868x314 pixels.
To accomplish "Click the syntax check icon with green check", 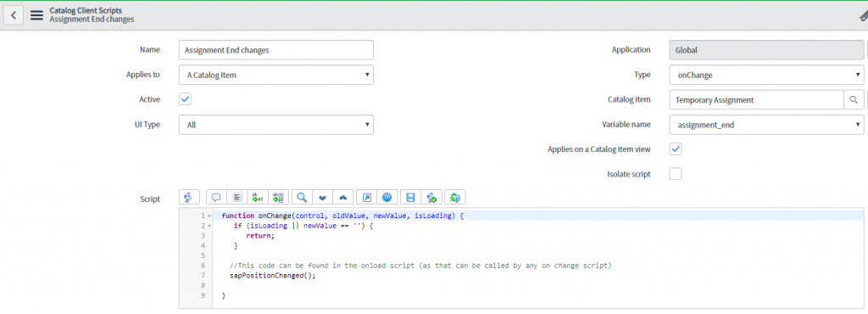I will point(431,197).
